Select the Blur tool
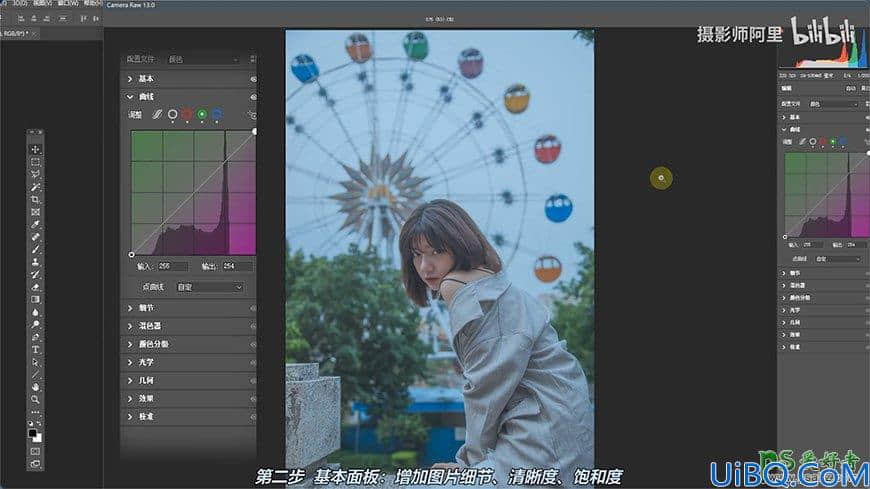870x489 pixels. (x=36, y=312)
